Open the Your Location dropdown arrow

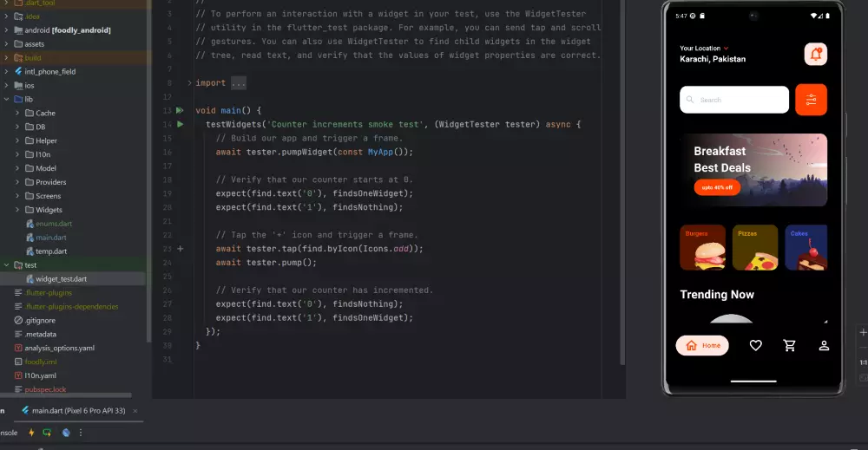tap(727, 48)
